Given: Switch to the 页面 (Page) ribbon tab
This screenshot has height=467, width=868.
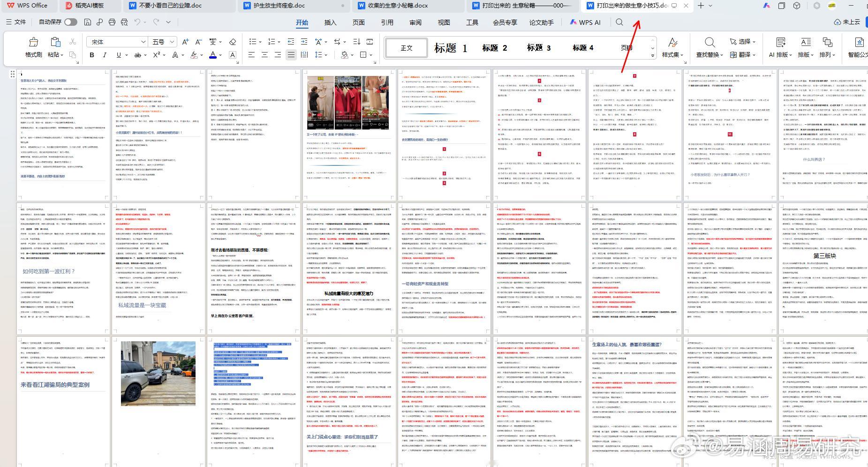Looking at the screenshot, I should pyautogui.click(x=359, y=23).
